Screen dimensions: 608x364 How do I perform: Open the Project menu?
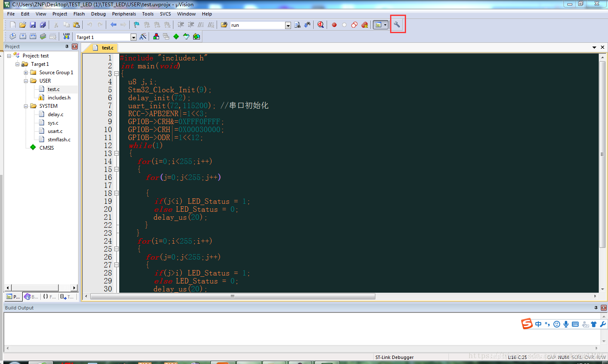pos(60,14)
